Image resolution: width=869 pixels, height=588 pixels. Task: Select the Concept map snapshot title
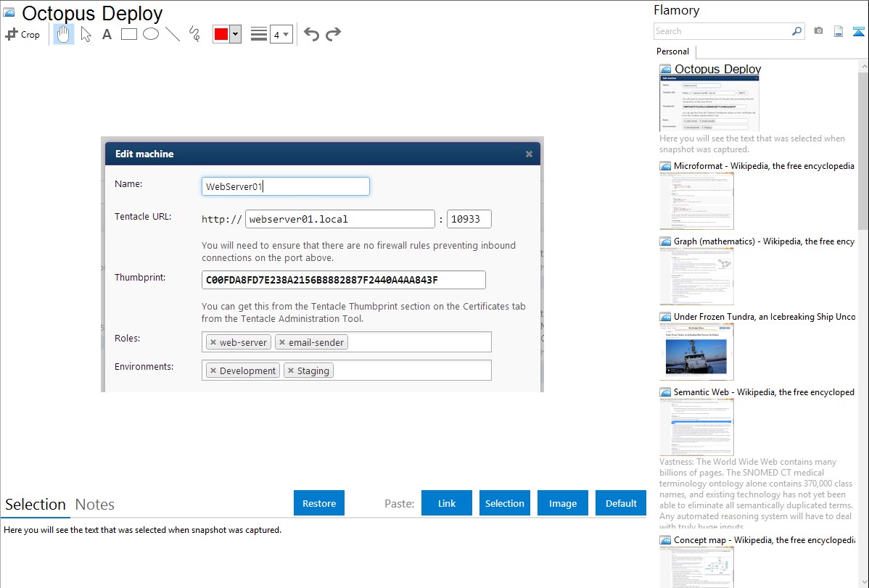point(765,540)
